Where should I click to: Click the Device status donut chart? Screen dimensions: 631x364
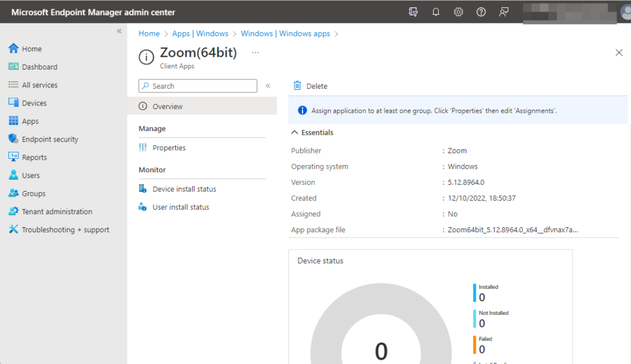pyautogui.click(x=381, y=324)
